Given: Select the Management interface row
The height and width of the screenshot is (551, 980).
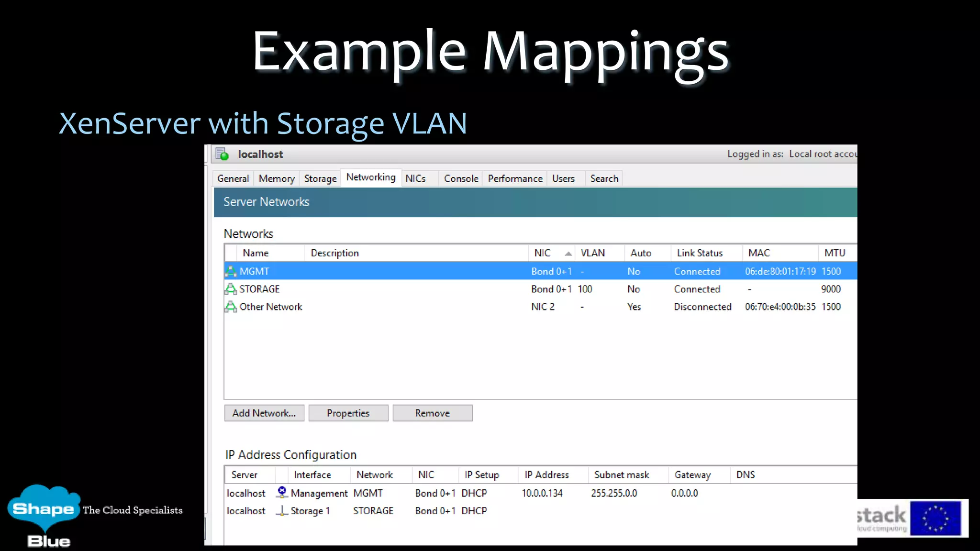Looking at the screenshot, I should pos(540,493).
